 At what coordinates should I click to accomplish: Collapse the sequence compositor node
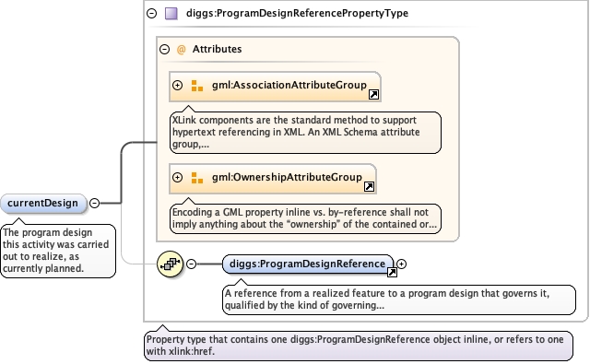tap(192, 264)
